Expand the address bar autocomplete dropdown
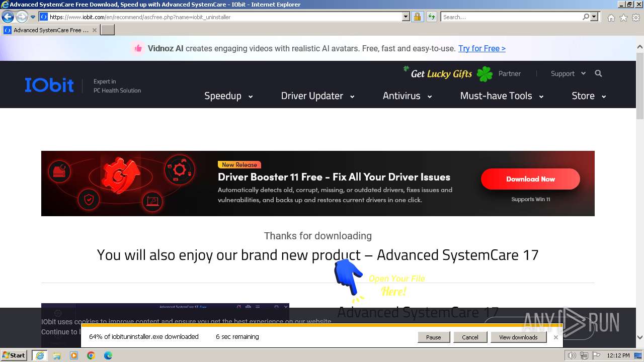 point(406,17)
